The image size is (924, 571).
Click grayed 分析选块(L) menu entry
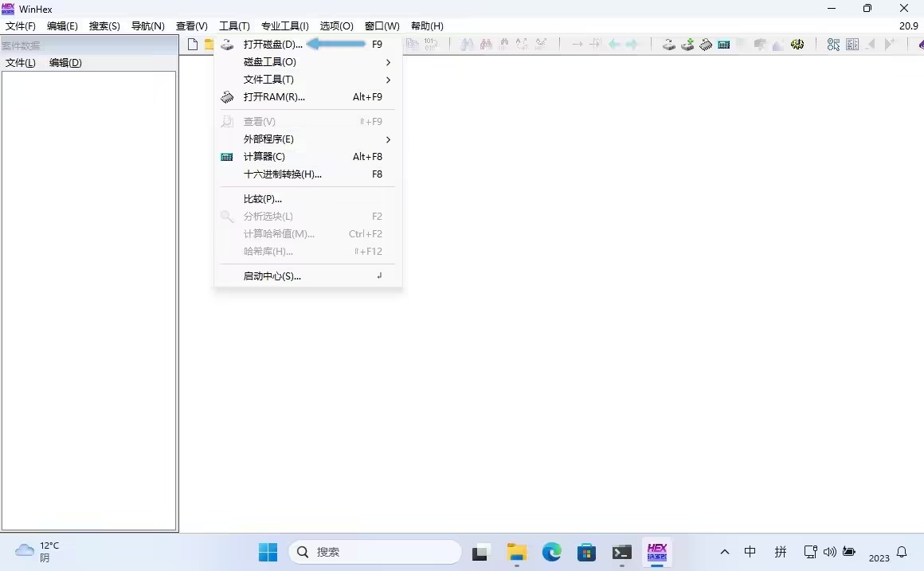coord(307,217)
